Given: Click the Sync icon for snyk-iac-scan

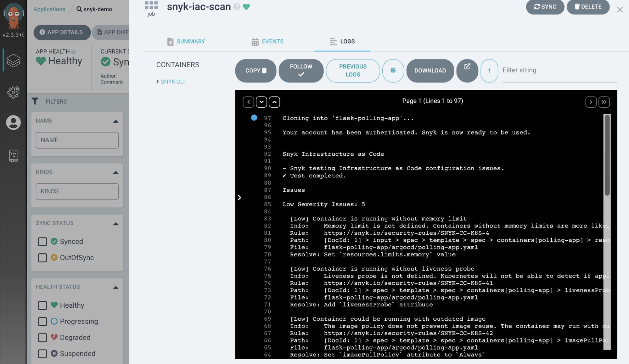Looking at the screenshot, I should tap(545, 7).
